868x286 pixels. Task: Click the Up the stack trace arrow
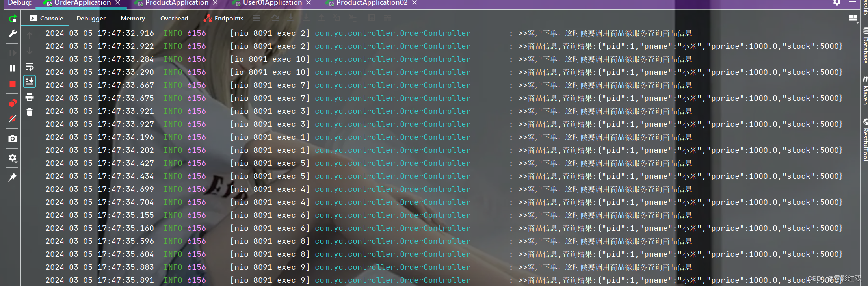30,35
